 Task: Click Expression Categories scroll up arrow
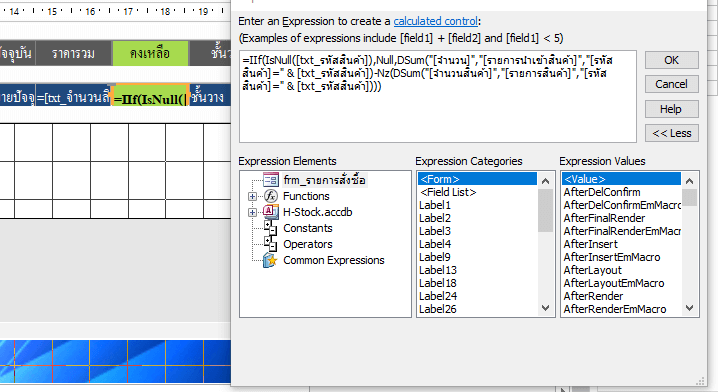pos(545,181)
